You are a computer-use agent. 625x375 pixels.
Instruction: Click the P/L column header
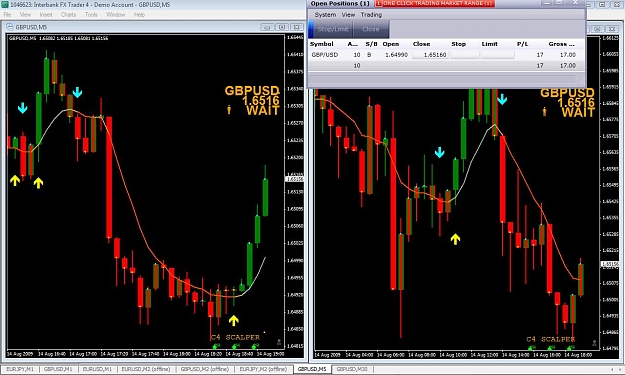tap(522, 44)
